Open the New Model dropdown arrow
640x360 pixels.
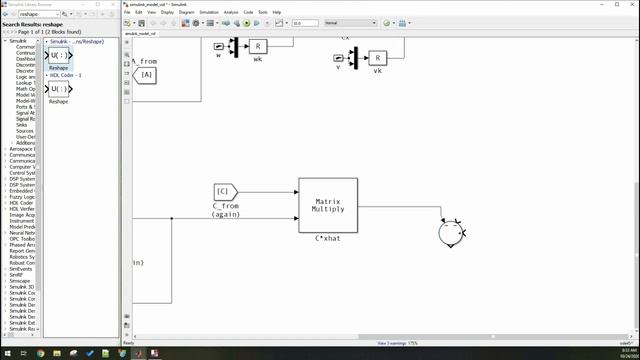pyautogui.click(x=134, y=23)
